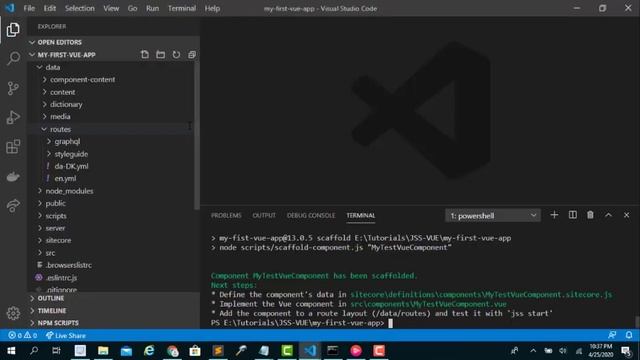This screenshot has height=360, width=640.
Task: Split the terminal panel
Action: [573, 215]
